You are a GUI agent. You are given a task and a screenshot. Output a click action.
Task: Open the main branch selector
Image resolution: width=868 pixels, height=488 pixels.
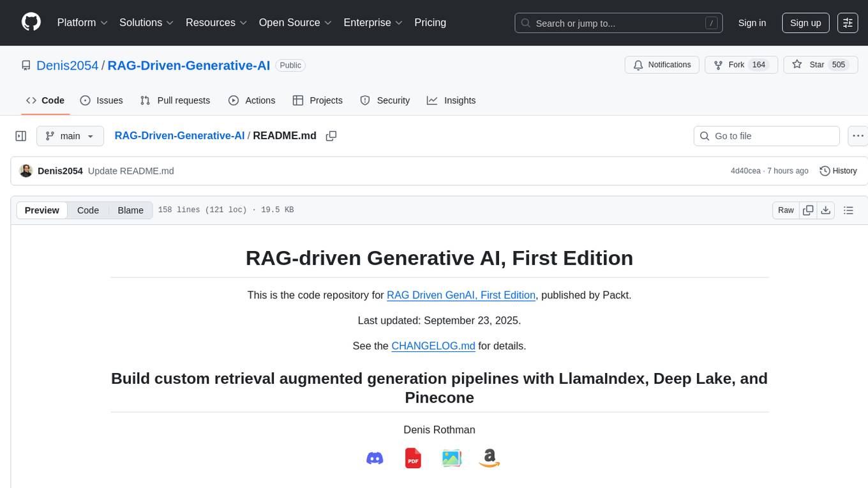point(70,136)
